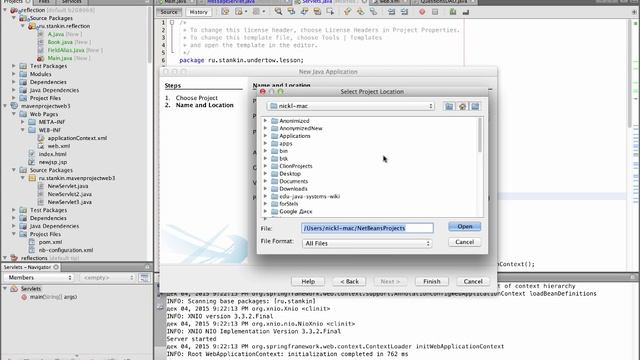Image resolution: width=640 pixels, height=360 pixels.
Task: Expand the Downloads folder in chooser
Action: pyautogui.click(x=265, y=189)
